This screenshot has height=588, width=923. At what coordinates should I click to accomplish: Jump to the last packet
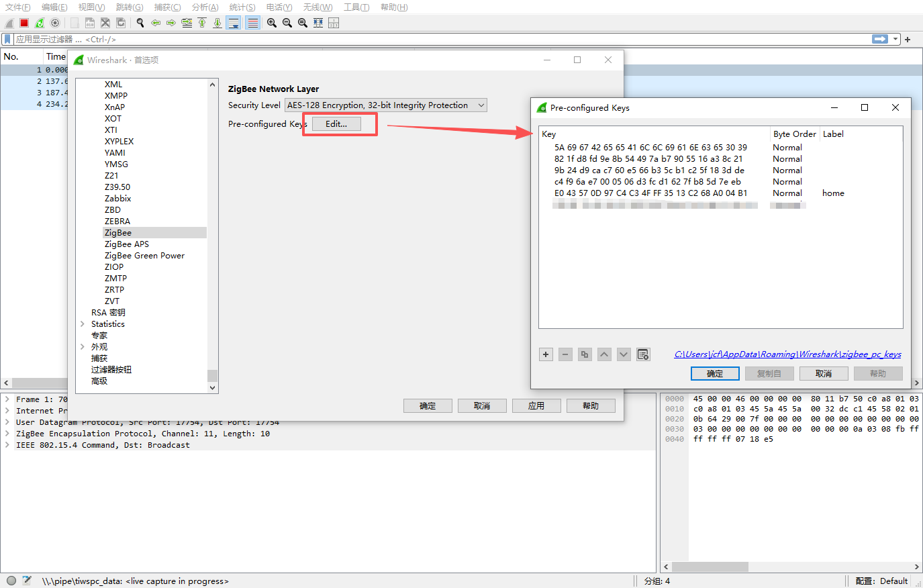click(217, 23)
